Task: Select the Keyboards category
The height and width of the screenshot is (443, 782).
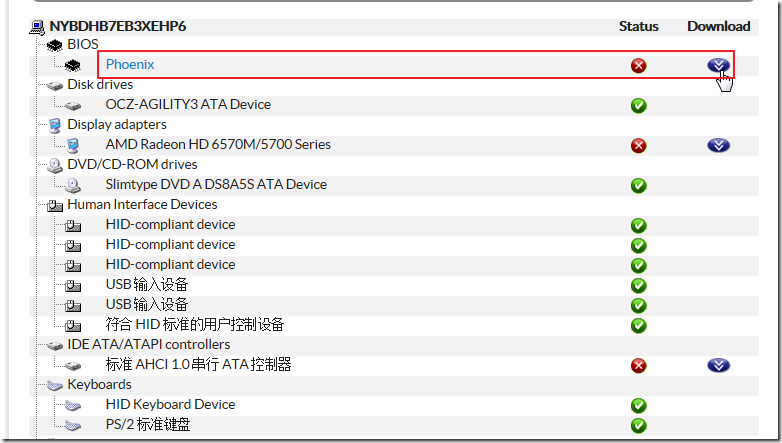Action: click(99, 385)
